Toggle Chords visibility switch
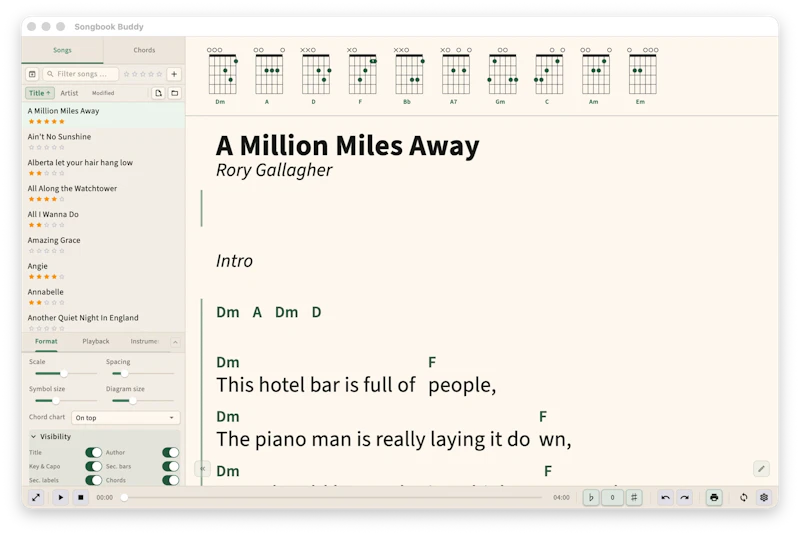The height and width of the screenshot is (535, 800). pos(170,480)
